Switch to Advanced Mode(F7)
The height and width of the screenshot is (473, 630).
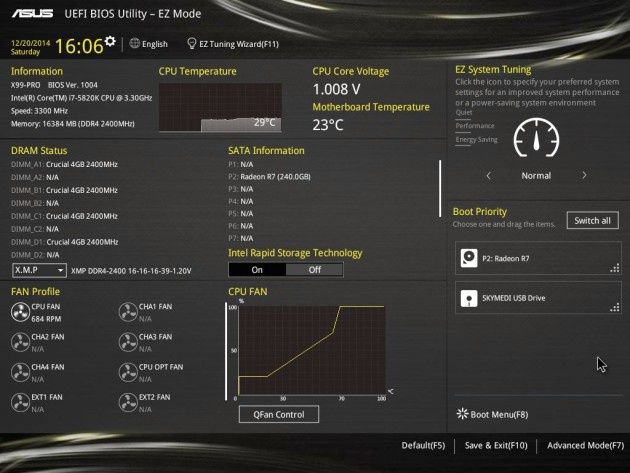click(x=585, y=445)
